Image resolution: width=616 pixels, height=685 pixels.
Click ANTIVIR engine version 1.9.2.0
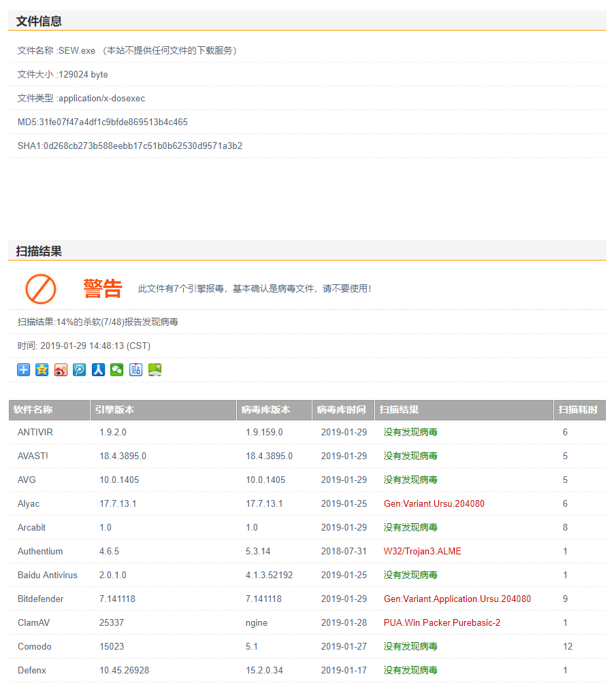coord(113,432)
